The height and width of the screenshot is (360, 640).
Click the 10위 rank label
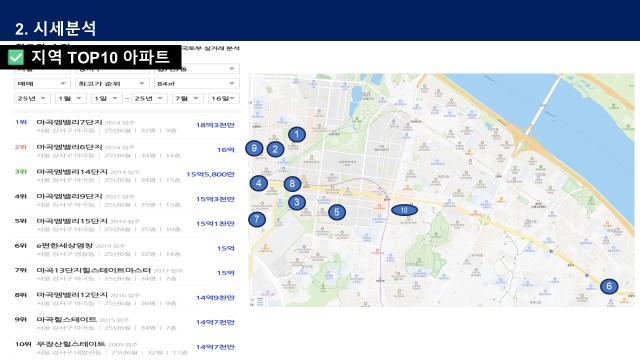coord(23,344)
